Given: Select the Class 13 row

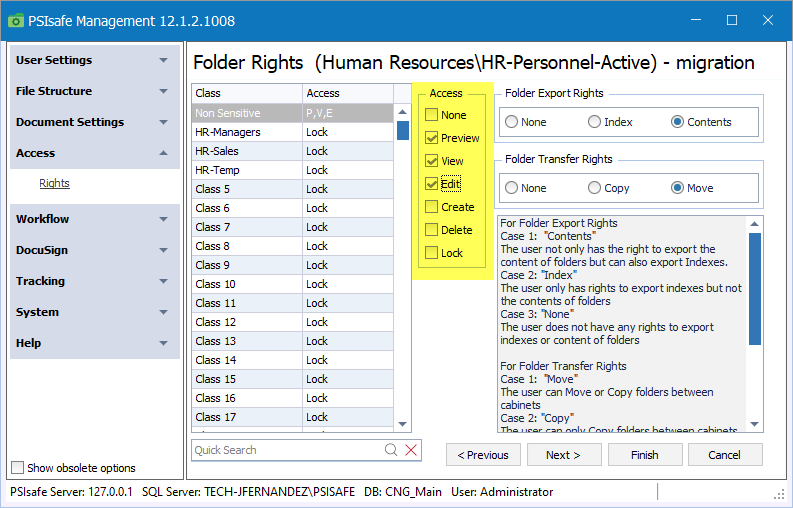Looking at the screenshot, I should click(x=292, y=341).
